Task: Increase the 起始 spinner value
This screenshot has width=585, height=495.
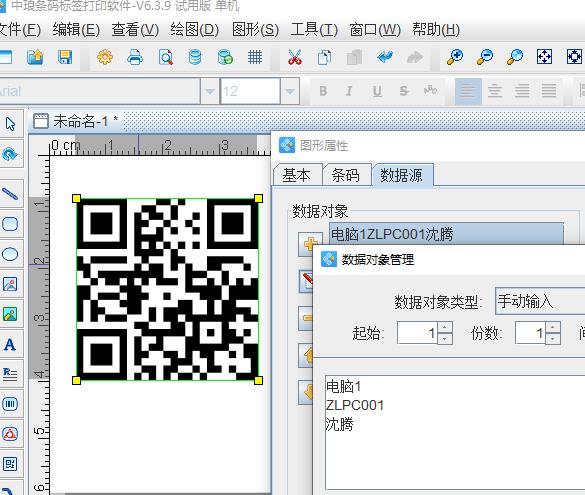Action: click(x=445, y=327)
